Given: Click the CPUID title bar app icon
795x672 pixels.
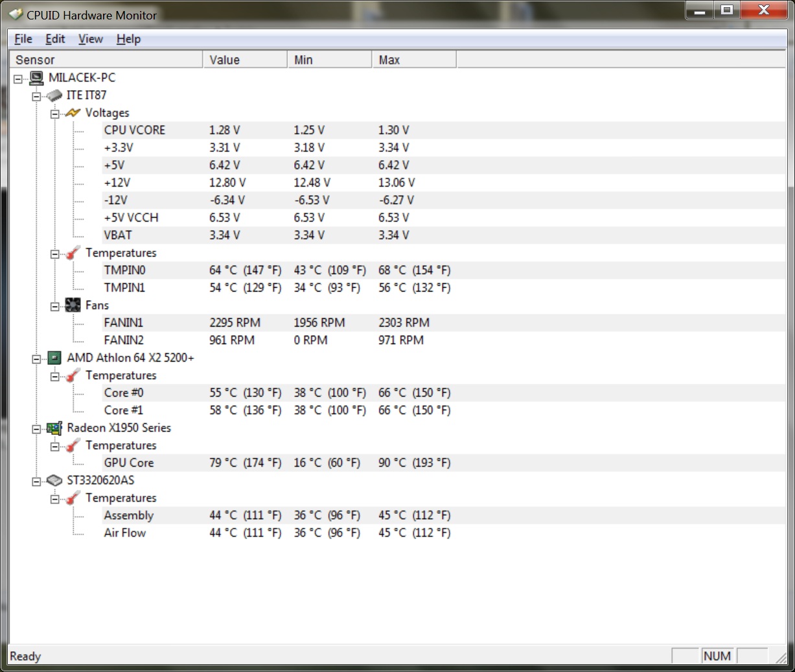Looking at the screenshot, I should [x=16, y=14].
